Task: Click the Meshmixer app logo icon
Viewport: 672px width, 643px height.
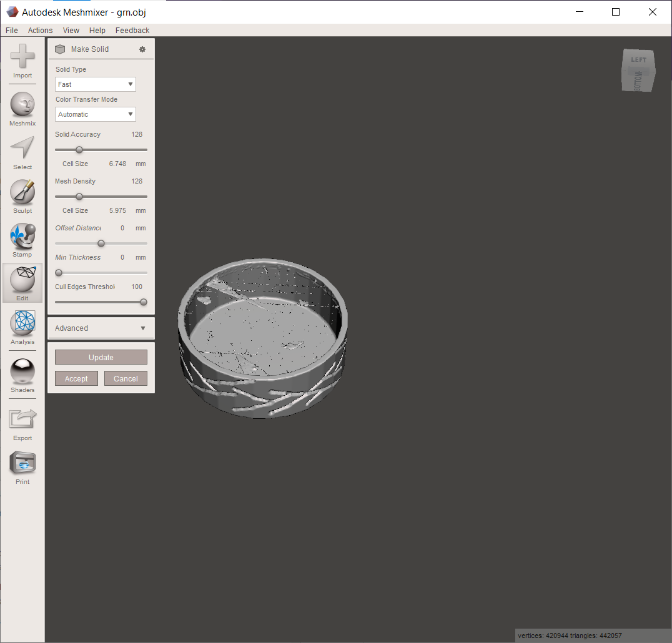Action: [x=12, y=12]
